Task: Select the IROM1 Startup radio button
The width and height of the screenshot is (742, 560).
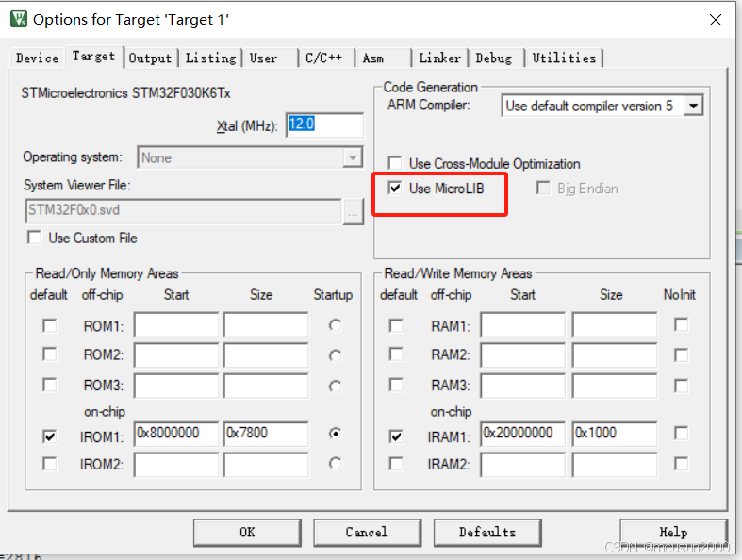Action: point(335,433)
